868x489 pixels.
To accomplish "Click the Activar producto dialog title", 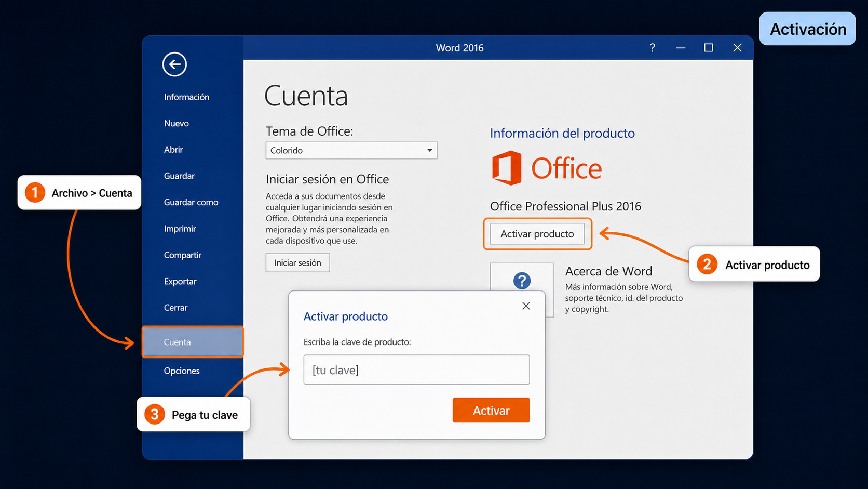I will pos(345,316).
